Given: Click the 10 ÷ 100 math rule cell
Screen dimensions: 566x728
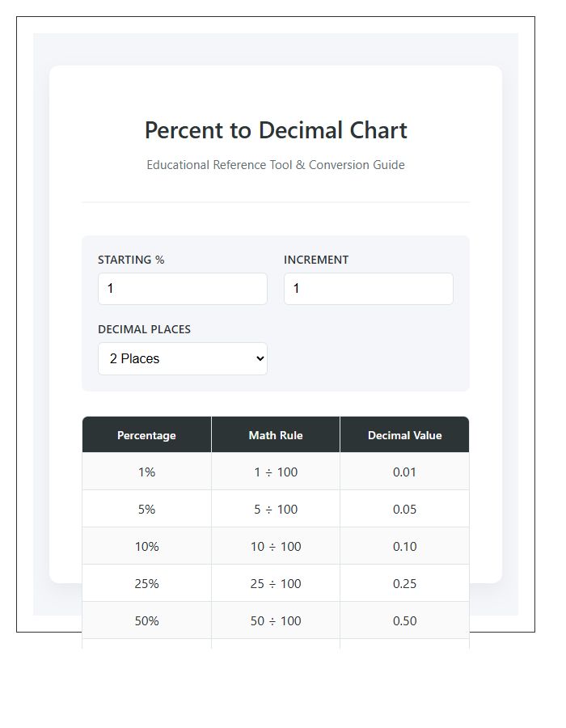Looking at the screenshot, I should pos(275,546).
